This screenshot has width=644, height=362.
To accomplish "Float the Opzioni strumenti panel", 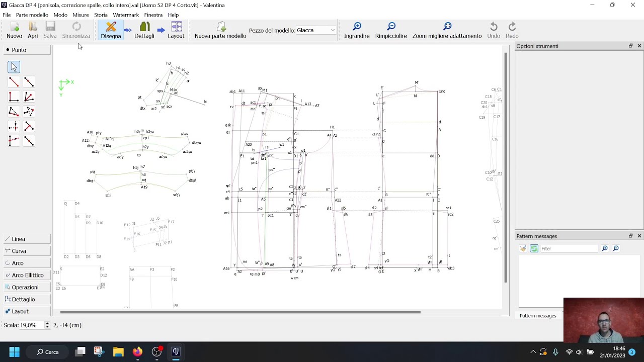I will [x=630, y=46].
